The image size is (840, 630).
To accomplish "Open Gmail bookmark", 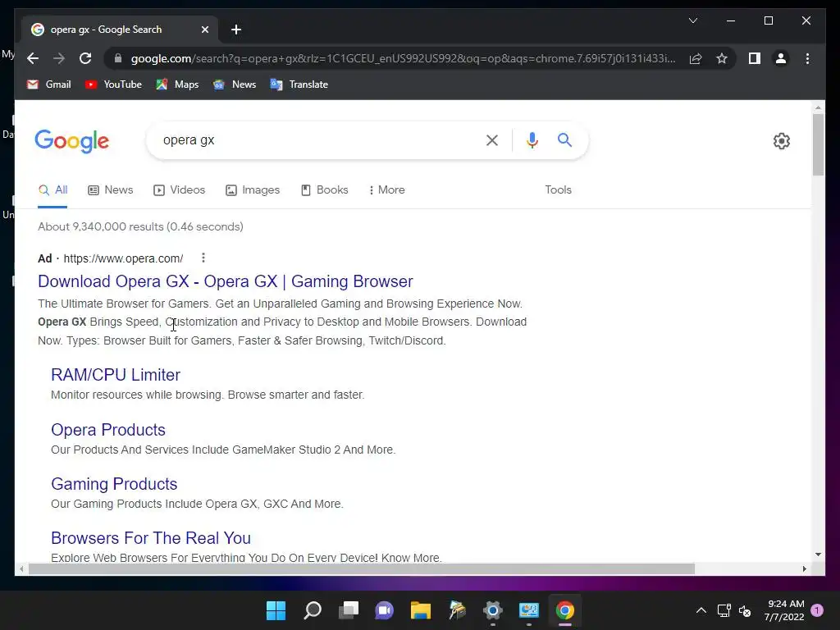I will (x=48, y=84).
